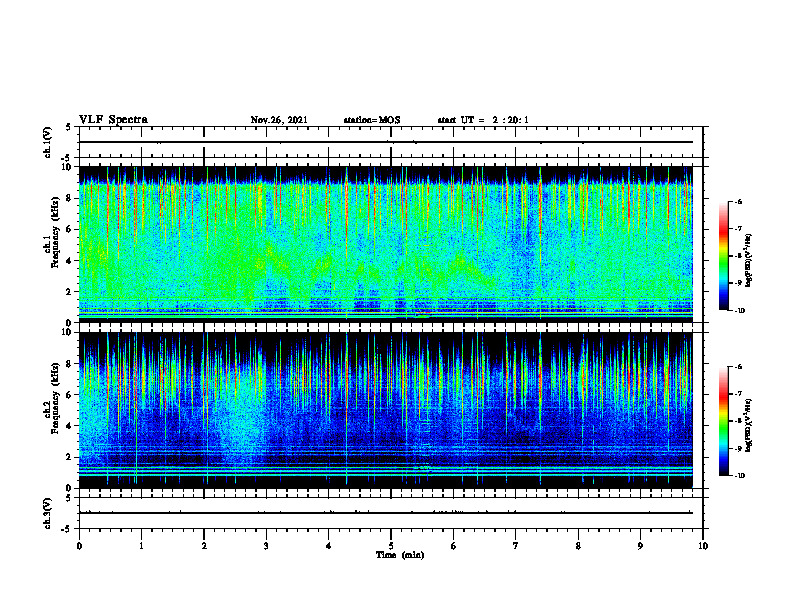Image resolution: width=792 pixels, height=612 pixels.
Task: Click time axis tick label "10" at right end
Action: click(x=703, y=546)
